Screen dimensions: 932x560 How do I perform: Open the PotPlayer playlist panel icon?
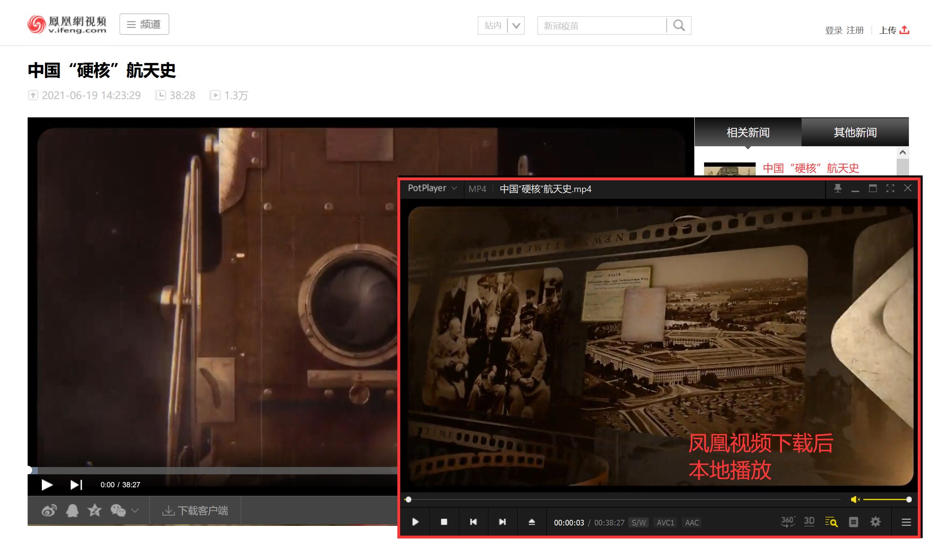pos(854,522)
